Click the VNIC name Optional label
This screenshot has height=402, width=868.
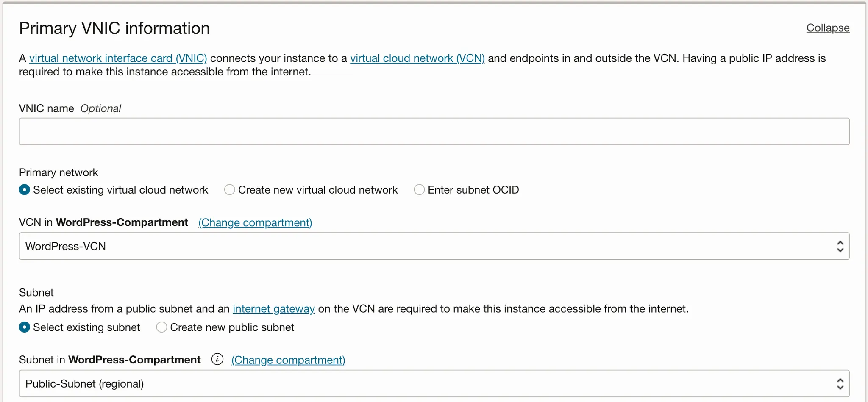pos(70,109)
